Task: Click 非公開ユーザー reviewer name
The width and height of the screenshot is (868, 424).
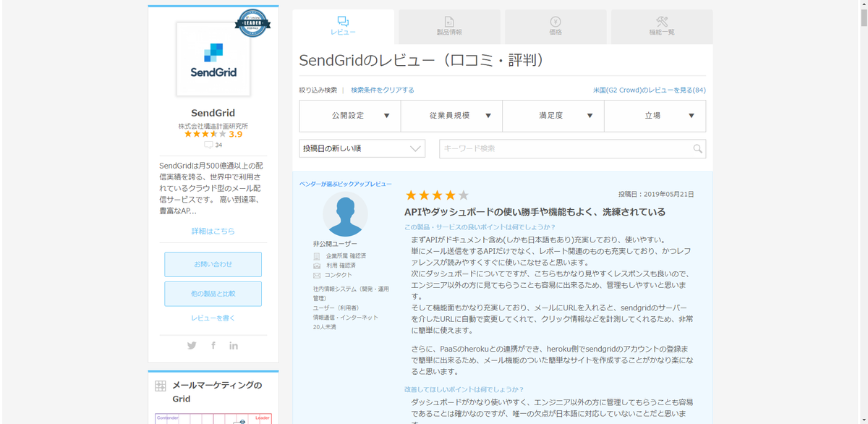Action: tap(335, 244)
